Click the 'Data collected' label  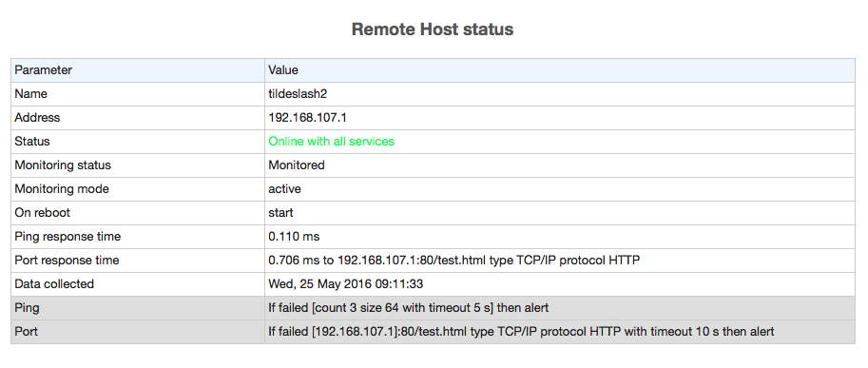(x=54, y=284)
